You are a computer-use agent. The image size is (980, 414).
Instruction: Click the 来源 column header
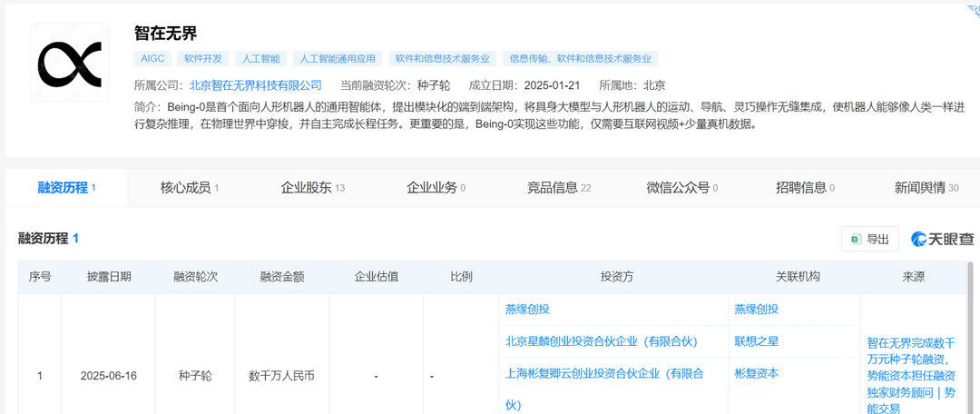coord(914,277)
